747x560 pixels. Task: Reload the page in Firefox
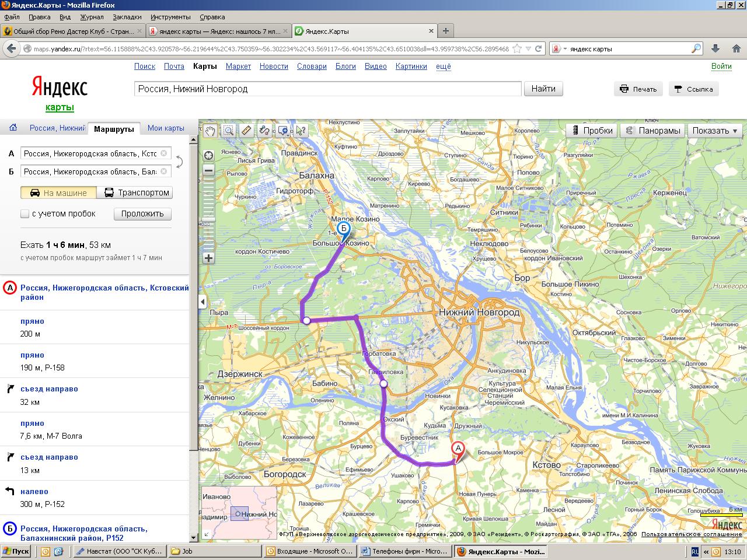point(538,49)
